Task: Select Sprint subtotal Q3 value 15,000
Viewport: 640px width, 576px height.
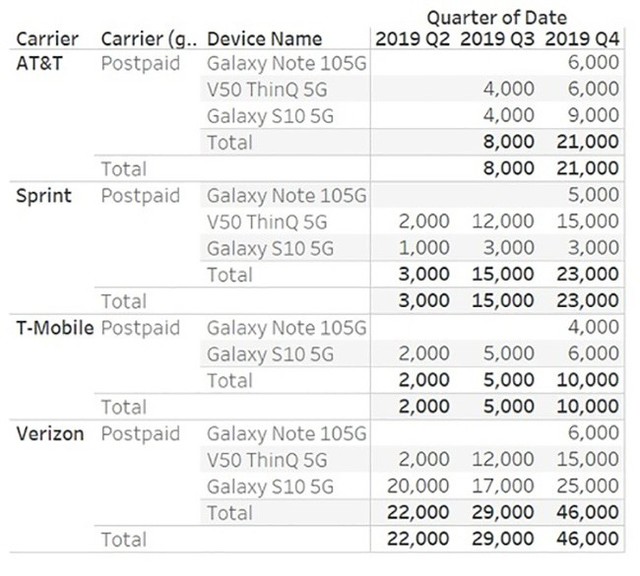Action: [x=502, y=274]
